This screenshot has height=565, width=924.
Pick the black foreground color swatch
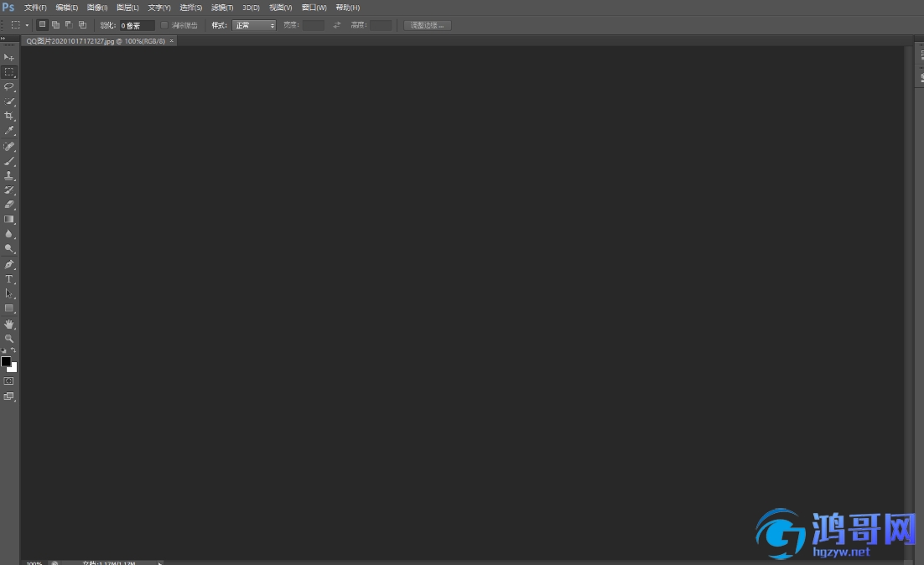tap(5, 361)
